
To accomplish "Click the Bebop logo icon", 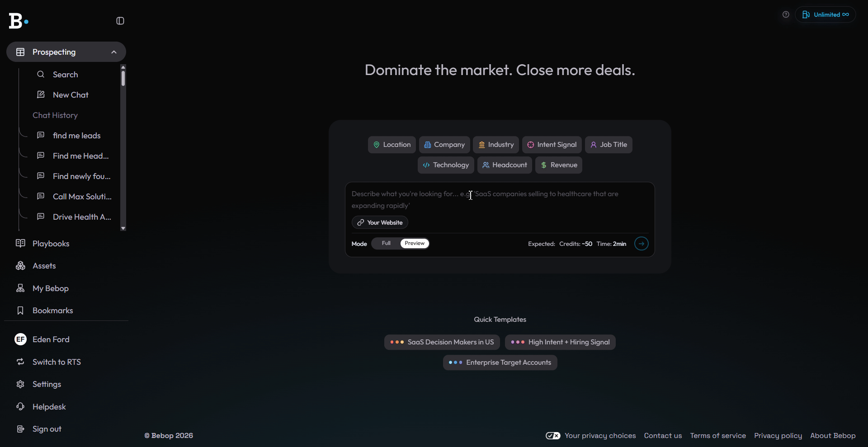I will [19, 21].
